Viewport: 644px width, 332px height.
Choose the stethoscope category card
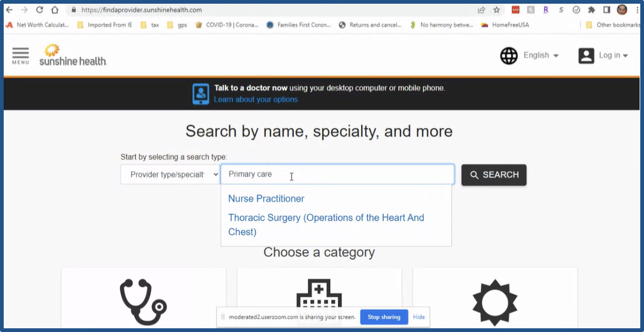point(144,298)
